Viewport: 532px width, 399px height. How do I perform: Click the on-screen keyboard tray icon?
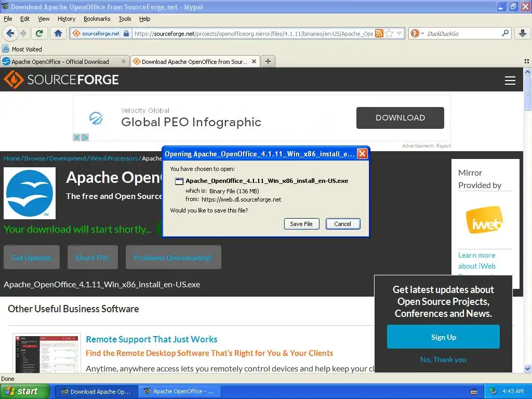(474, 392)
